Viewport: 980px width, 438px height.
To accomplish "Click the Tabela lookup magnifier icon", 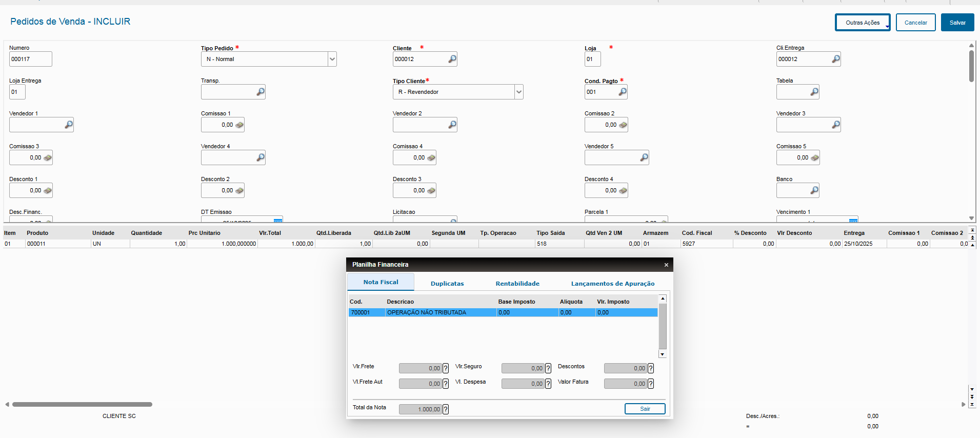I will click(x=814, y=92).
